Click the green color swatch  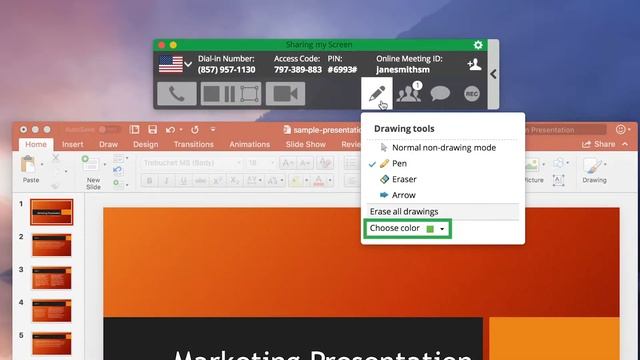click(x=430, y=229)
